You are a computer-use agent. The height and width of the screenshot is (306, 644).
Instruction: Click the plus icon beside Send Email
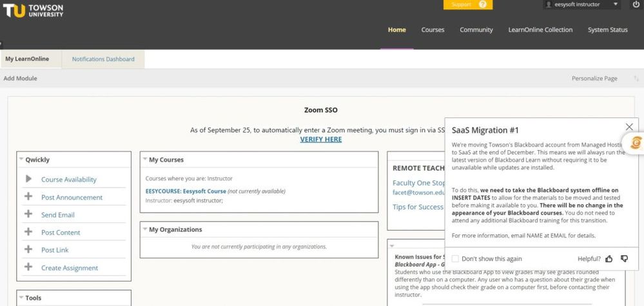pyautogui.click(x=28, y=215)
